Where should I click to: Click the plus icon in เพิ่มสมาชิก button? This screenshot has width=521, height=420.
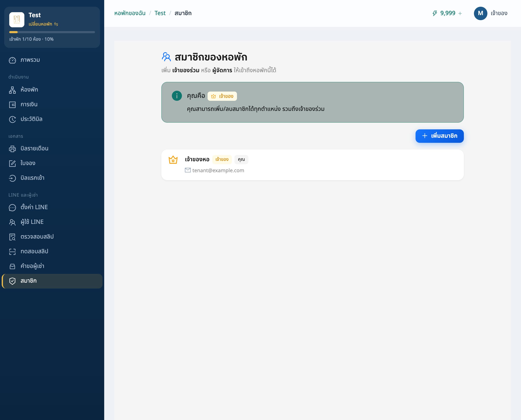pos(425,136)
